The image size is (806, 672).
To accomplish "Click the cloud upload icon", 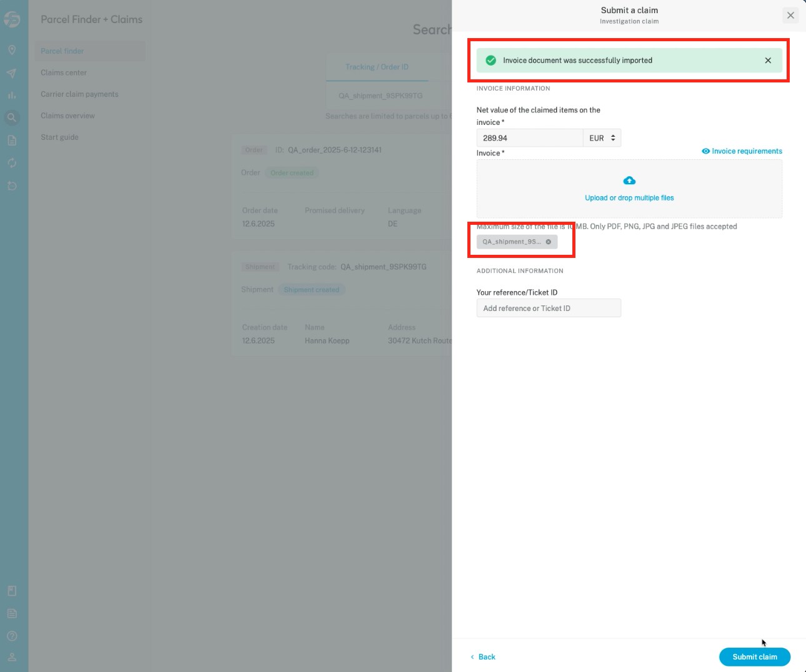I will click(x=629, y=180).
